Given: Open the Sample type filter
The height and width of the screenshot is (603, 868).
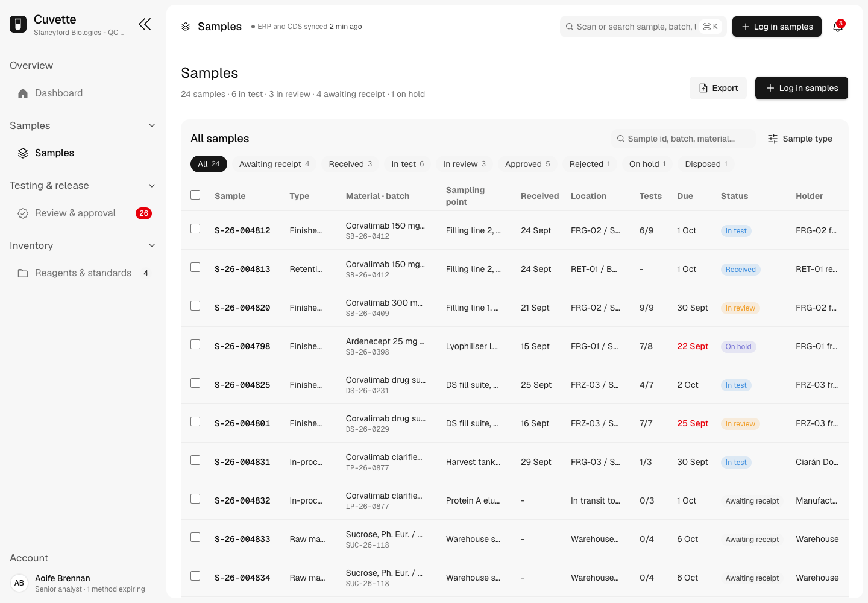Looking at the screenshot, I should coord(800,139).
